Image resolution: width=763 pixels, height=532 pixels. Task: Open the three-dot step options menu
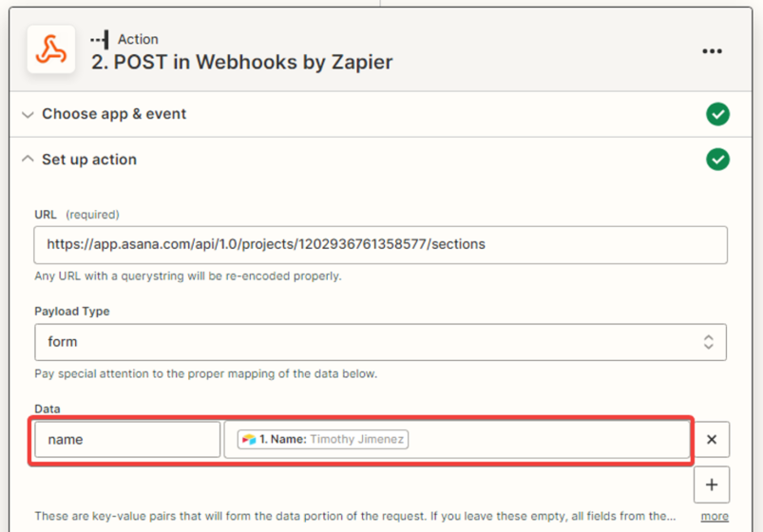712,51
